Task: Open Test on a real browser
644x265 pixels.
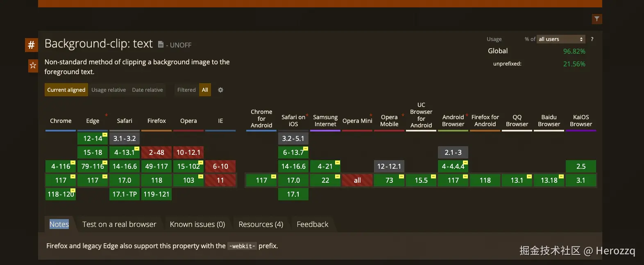Action: pos(119,224)
